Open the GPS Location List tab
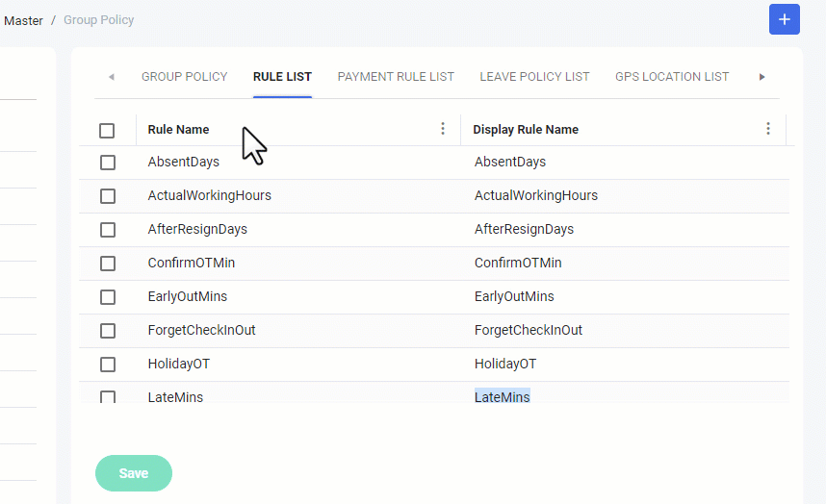 [x=672, y=77]
